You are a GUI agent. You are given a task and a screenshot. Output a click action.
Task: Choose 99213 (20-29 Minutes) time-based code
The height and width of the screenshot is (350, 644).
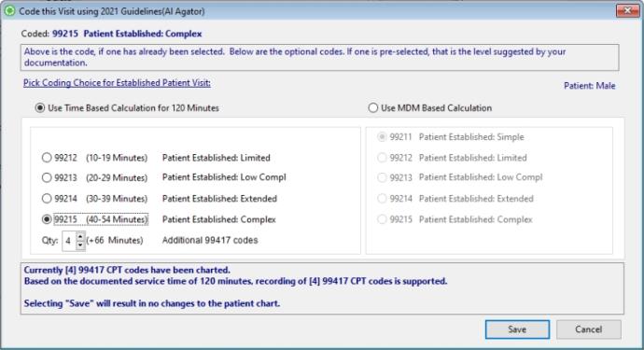[47, 177]
